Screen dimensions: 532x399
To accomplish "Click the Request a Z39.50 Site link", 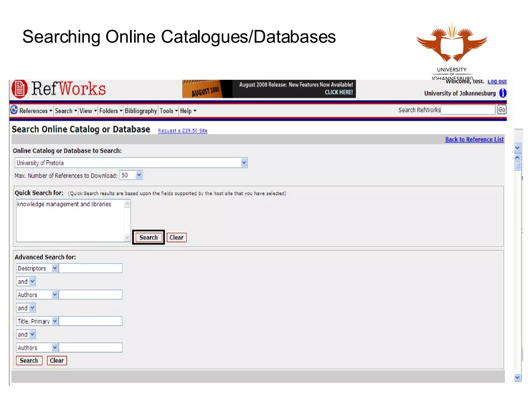I will tap(183, 131).
